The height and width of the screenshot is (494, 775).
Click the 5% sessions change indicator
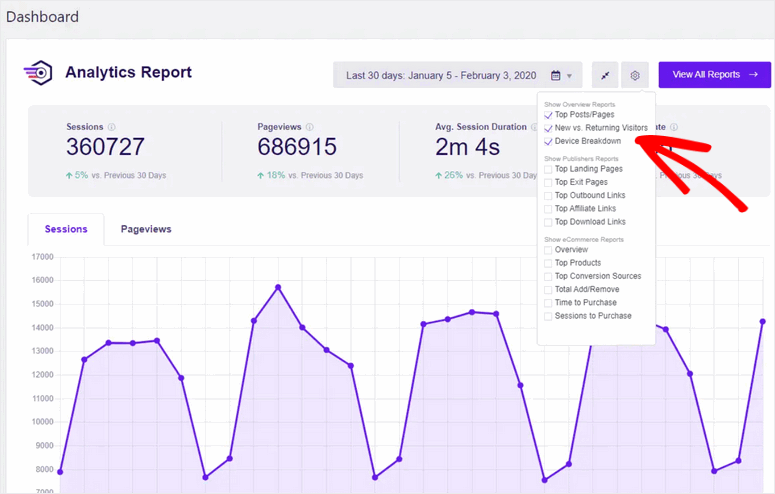tap(77, 175)
